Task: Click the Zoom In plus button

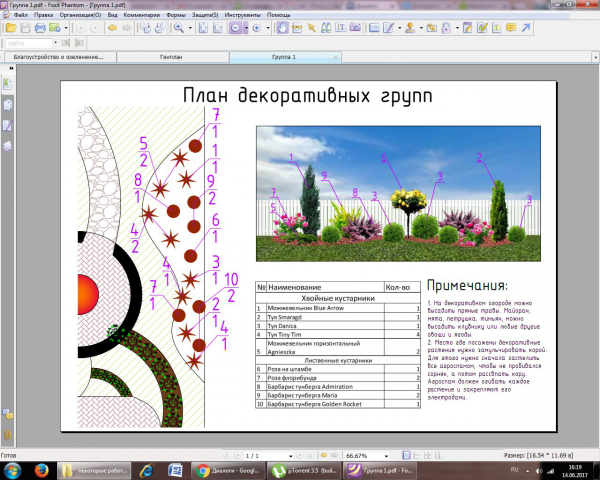Action: 257,28
